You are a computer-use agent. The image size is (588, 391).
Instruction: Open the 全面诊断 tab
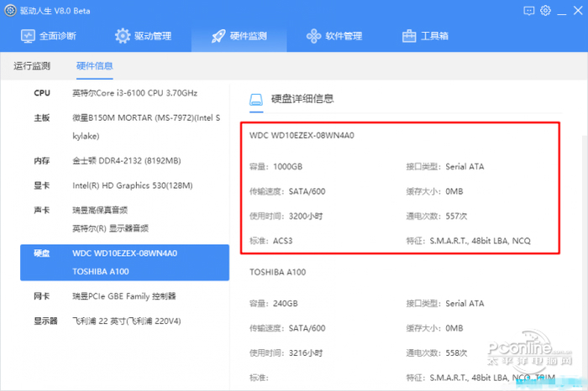click(49, 36)
